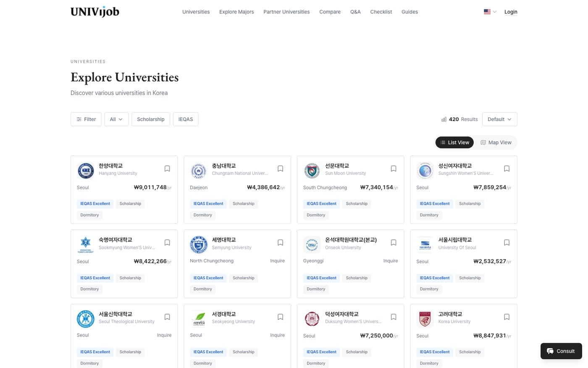Open the language flag selector
Image resolution: width=588 pixels, height=368 pixels.
coord(490,12)
